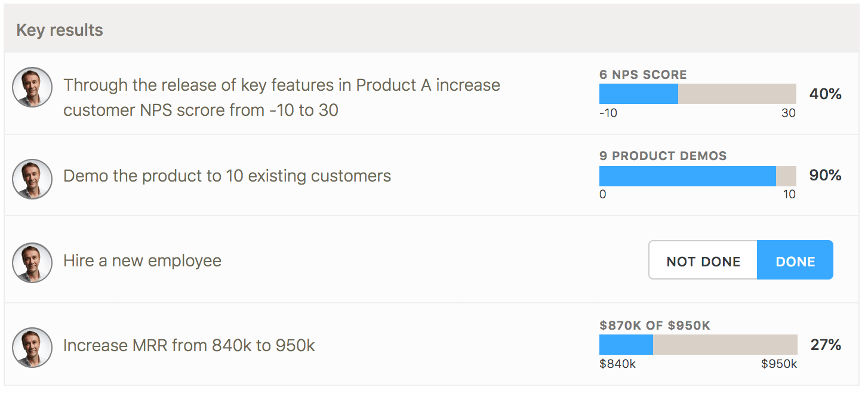This screenshot has height=393, width=868.
Task: Open Increase MRR from 840k to 950k
Action: 189,346
